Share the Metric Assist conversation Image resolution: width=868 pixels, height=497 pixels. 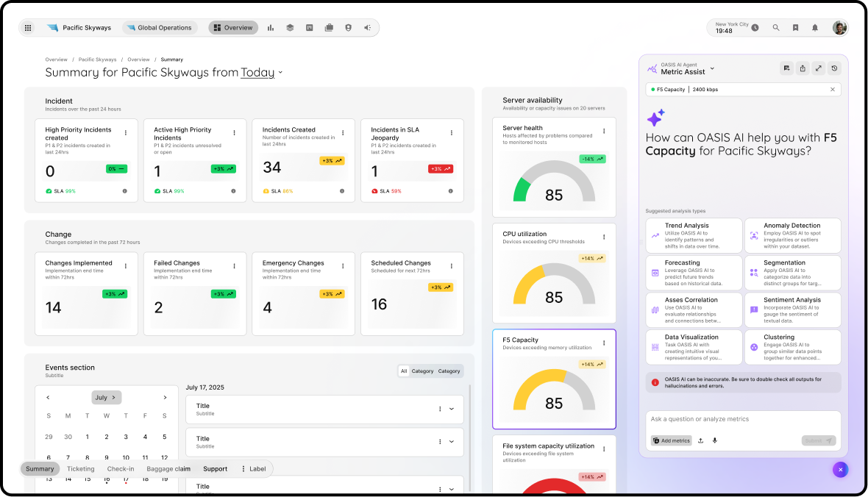[x=803, y=68]
